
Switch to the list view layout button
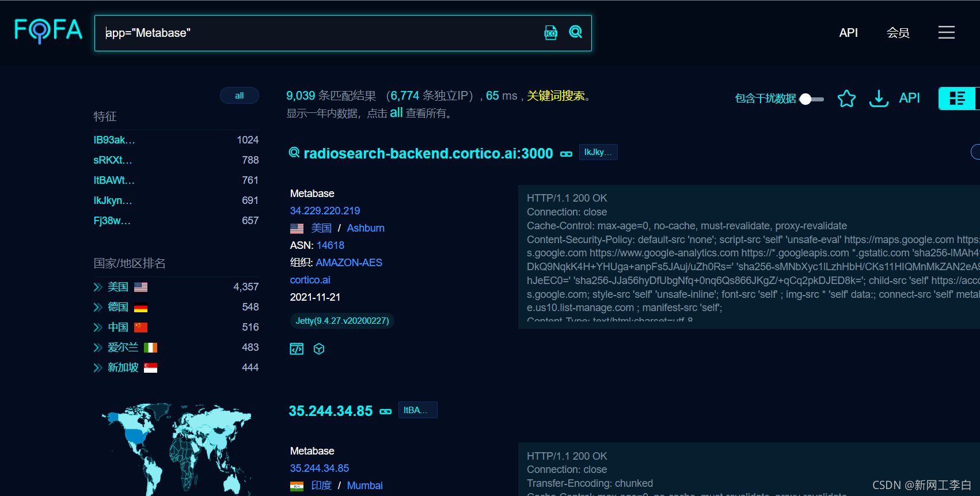[x=958, y=99]
